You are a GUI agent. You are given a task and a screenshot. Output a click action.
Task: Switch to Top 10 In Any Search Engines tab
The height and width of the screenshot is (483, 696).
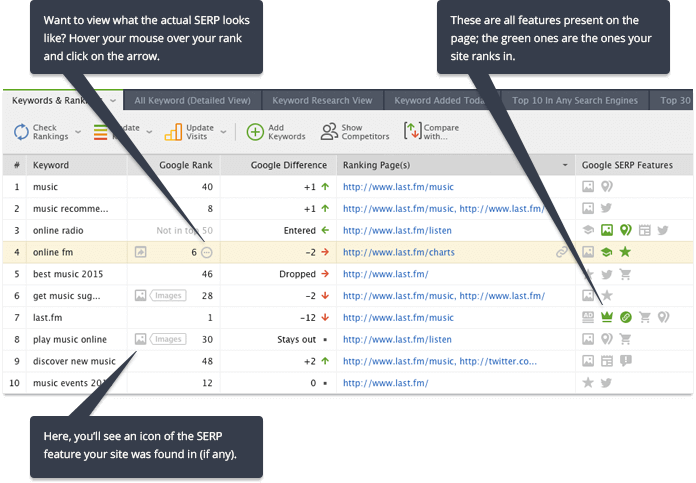tap(575, 100)
